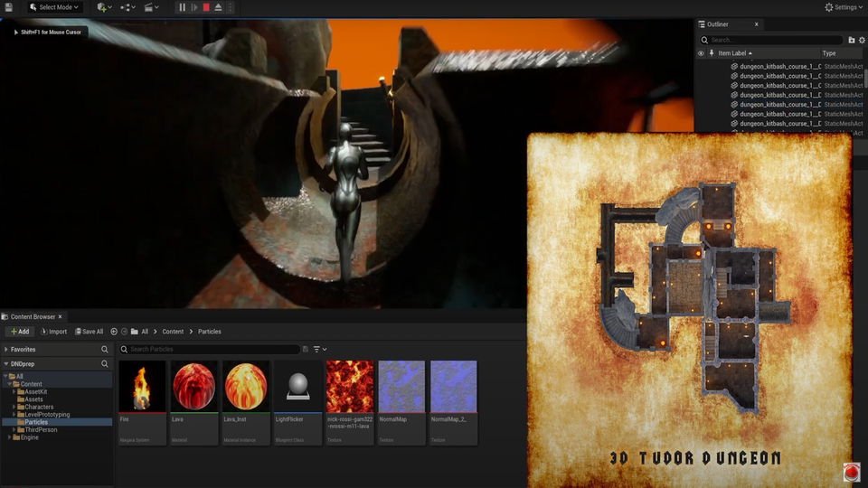The image size is (868, 488).
Task: Select the Lava material thumbnail
Action: 194,387
